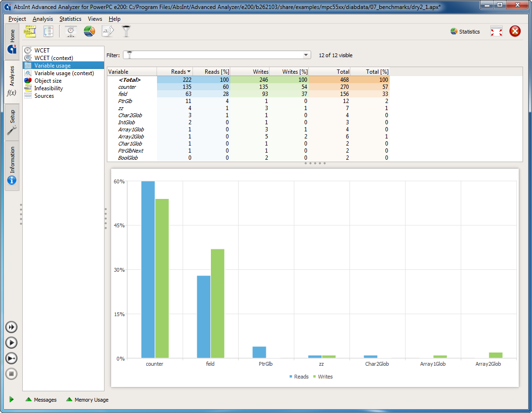Select the IntGlob table row
Viewport: 532px width, 413px height.
248,122
